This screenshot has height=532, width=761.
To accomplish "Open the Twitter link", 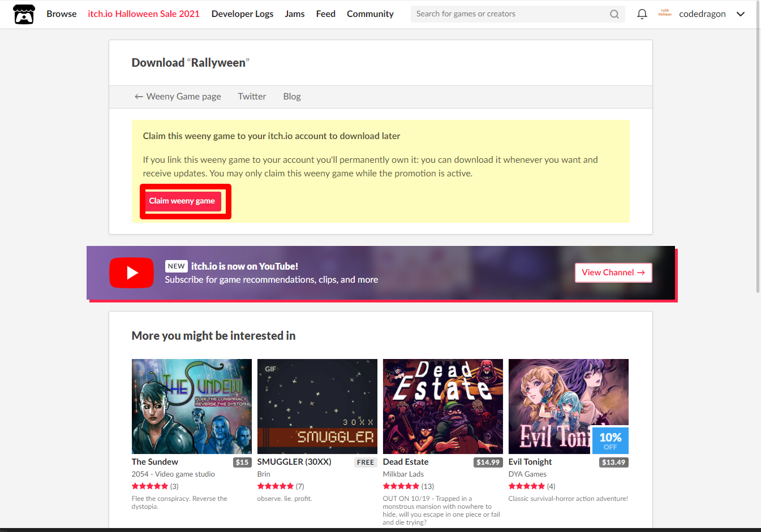I will coord(252,97).
